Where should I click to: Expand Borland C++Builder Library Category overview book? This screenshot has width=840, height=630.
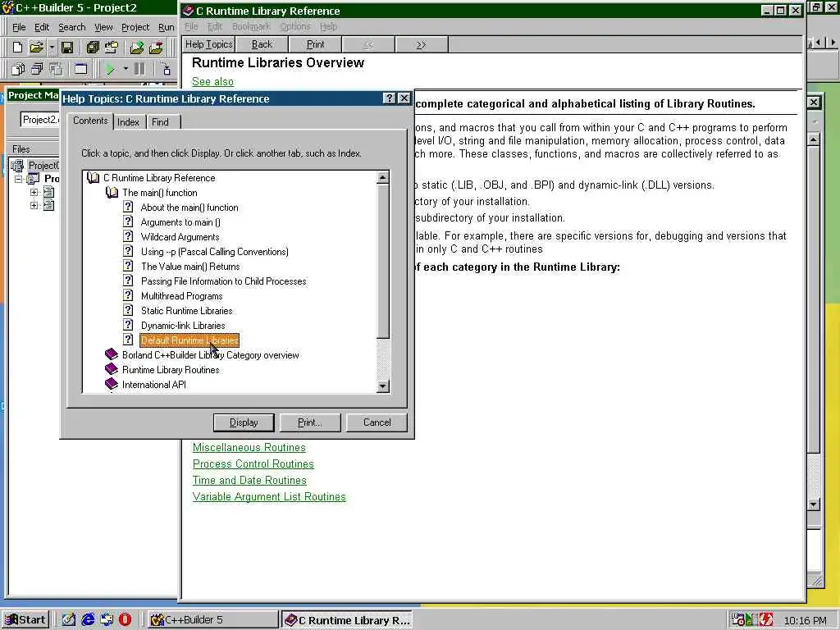(112, 354)
